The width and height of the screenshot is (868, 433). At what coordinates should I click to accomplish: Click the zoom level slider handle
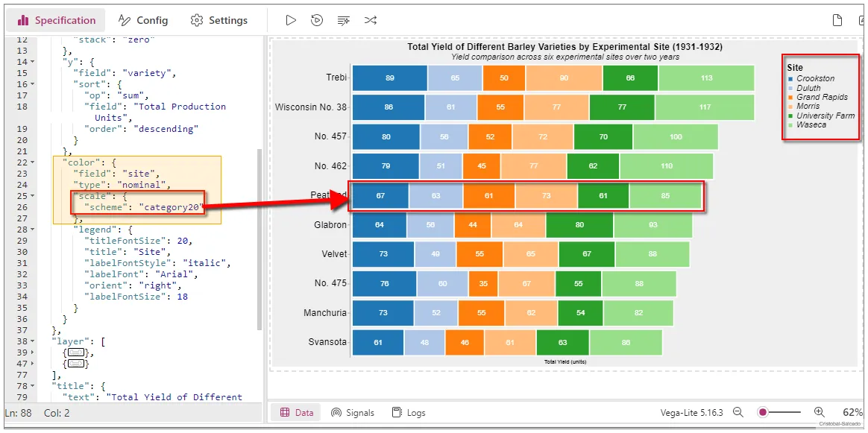coord(763,412)
